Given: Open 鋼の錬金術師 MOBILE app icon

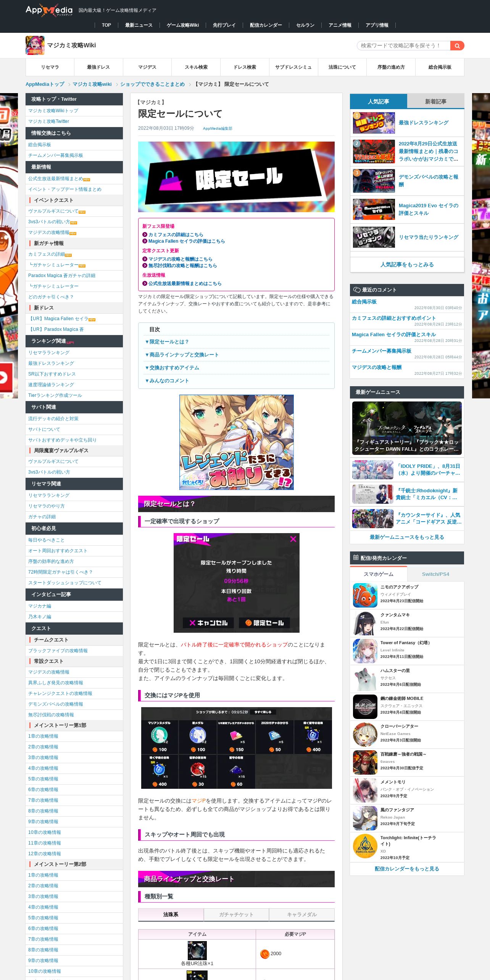Looking at the screenshot, I should point(365,706).
